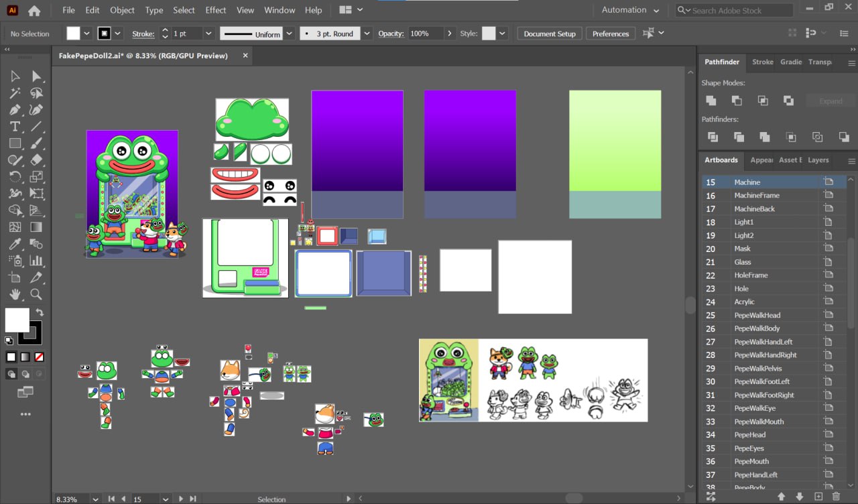Click the Fill color swatch in toolbar
Screen dimensions: 858x504
pos(17,320)
